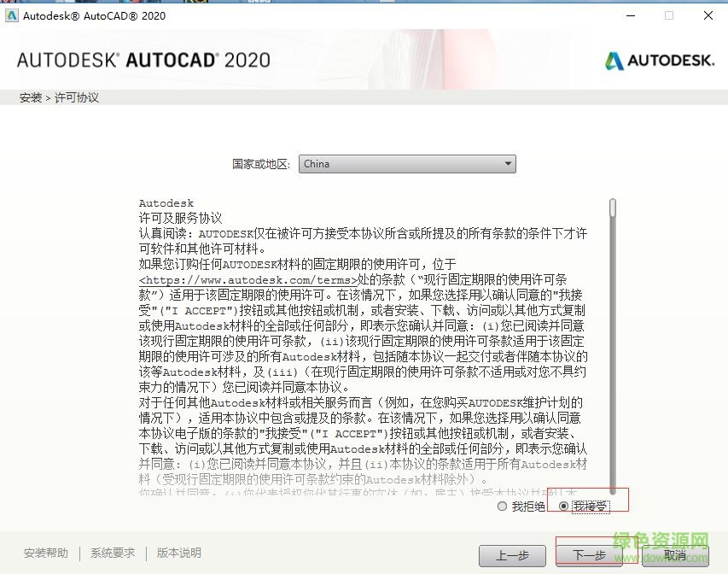728x574 pixels.
Task: Click the 安装 breadcrumb item
Action: (30, 97)
